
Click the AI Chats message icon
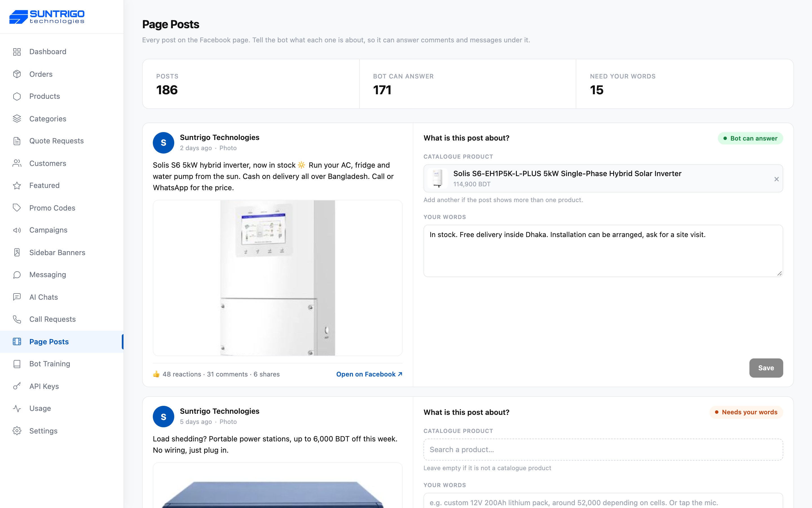[17, 297]
